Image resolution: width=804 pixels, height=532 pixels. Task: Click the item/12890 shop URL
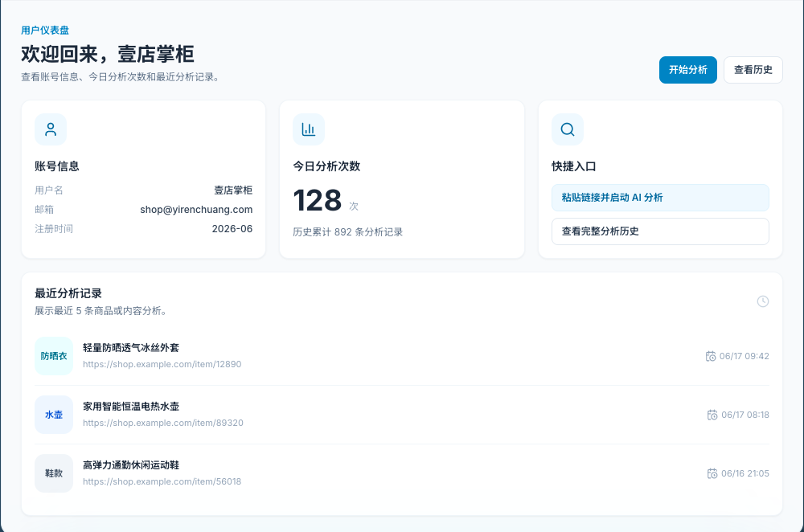pyautogui.click(x=162, y=364)
